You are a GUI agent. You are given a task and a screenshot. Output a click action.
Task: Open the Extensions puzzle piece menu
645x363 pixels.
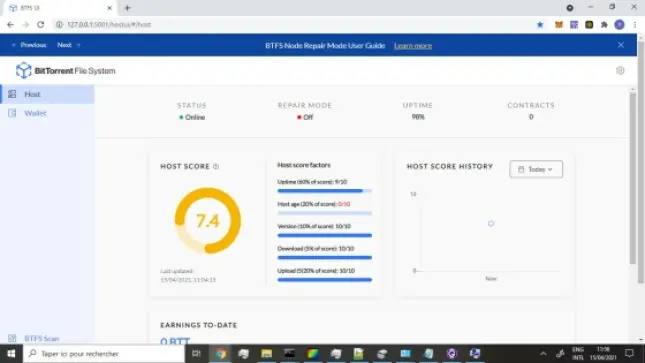click(604, 25)
